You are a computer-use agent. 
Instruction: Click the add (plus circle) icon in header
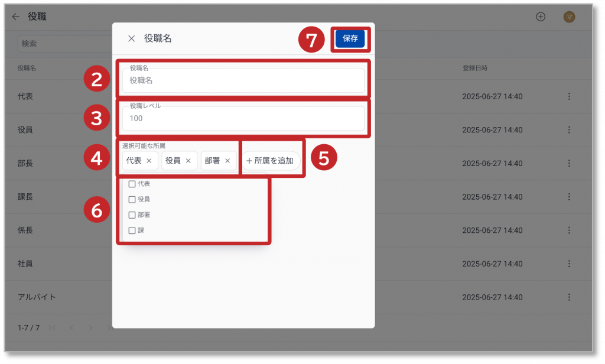coord(541,17)
